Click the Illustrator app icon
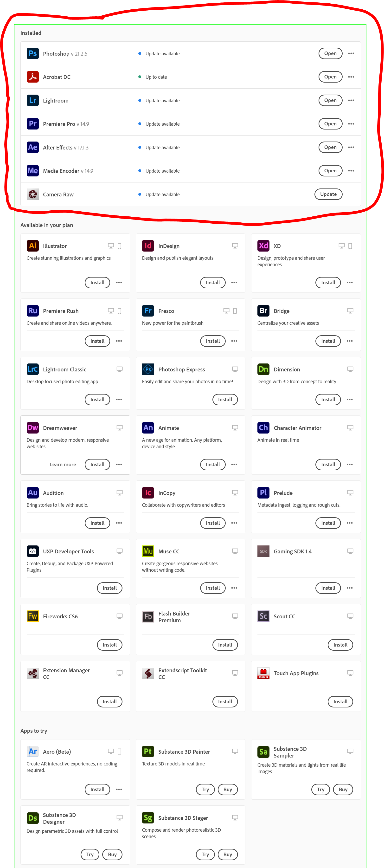384x868 pixels. [x=33, y=246]
